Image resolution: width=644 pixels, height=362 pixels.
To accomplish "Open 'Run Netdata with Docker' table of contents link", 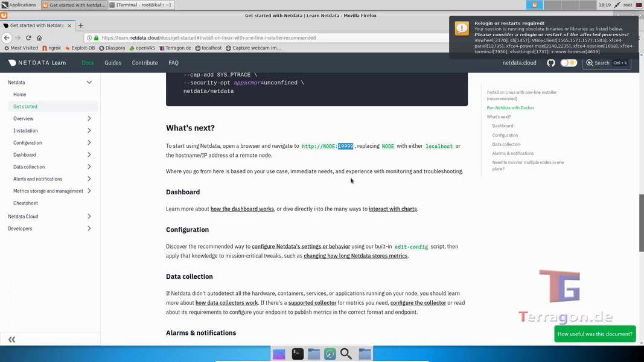I will [510, 108].
